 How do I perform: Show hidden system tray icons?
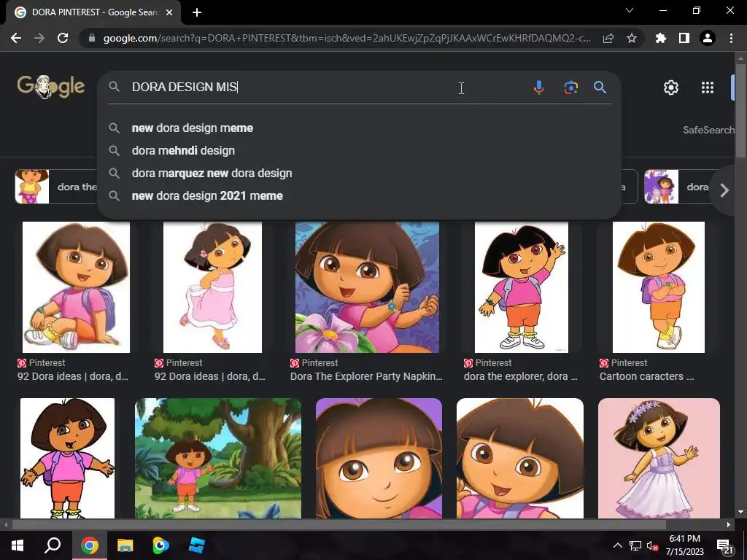[x=617, y=545]
